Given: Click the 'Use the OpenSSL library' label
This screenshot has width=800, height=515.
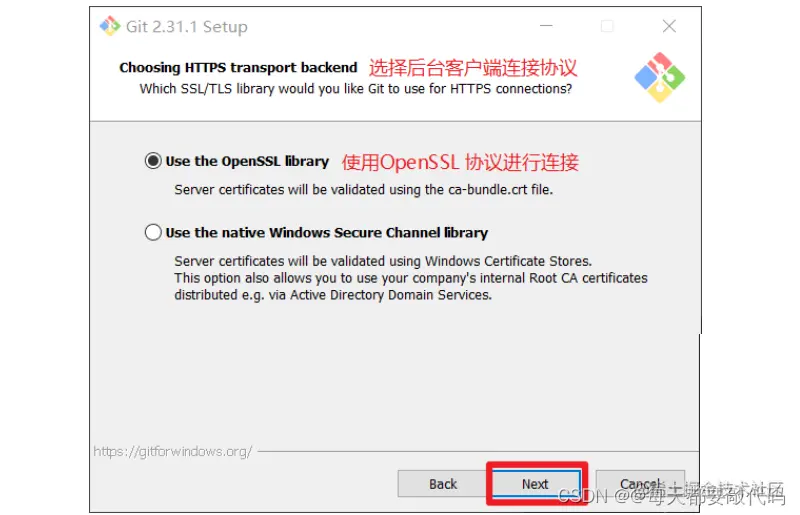Looking at the screenshot, I should point(247,161).
